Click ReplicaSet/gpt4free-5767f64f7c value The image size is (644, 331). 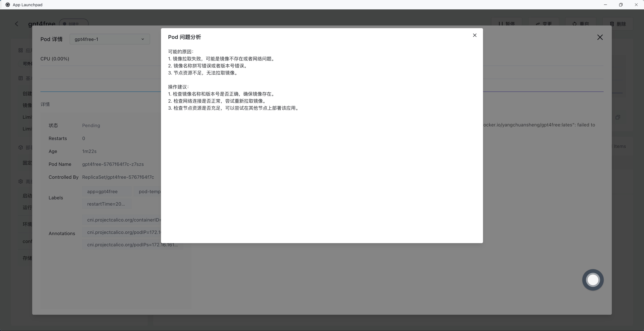click(118, 177)
